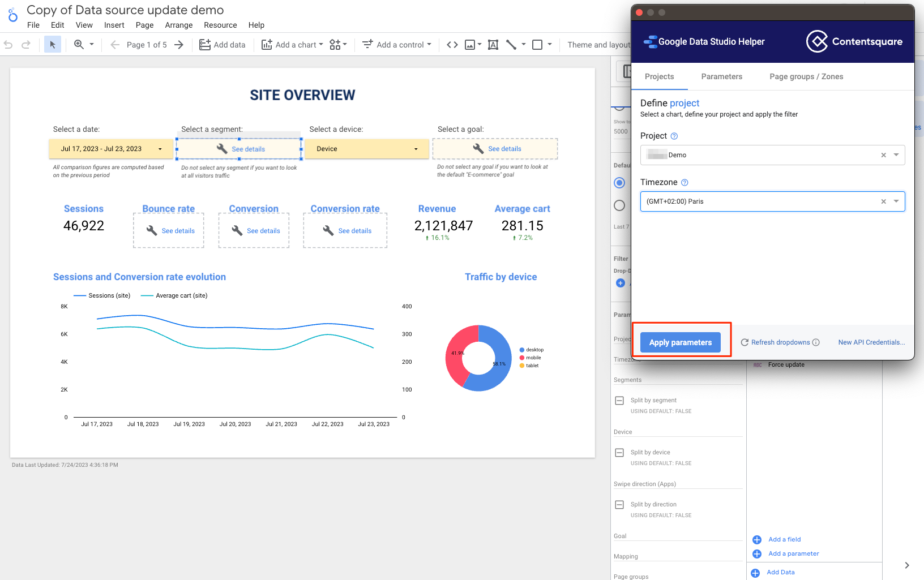Open community visualizations and components

point(338,45)
